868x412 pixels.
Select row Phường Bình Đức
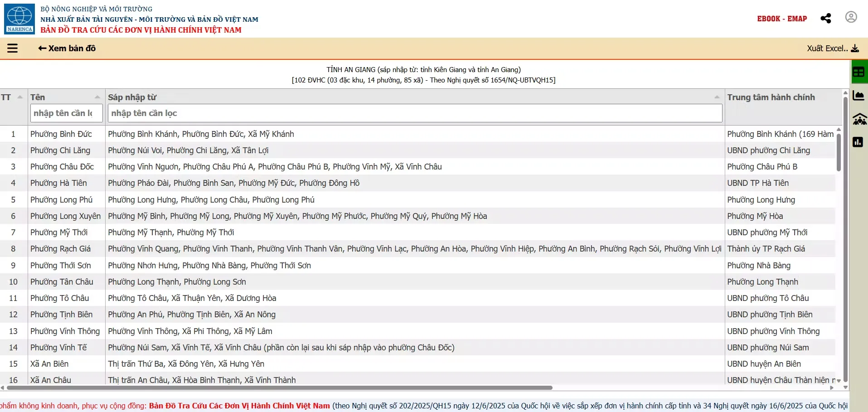[417, 134]
